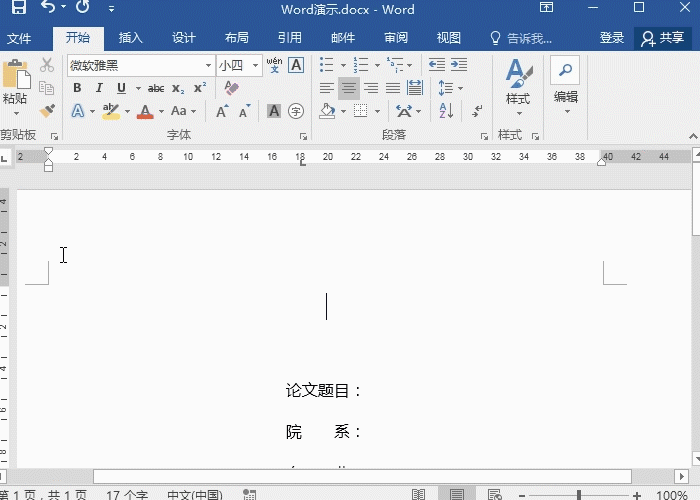The height and width of the screenshot is (500, 700).
Task: Click the phonetic guide wén icon
Action: pyautogui.click(x=274, y=65)
